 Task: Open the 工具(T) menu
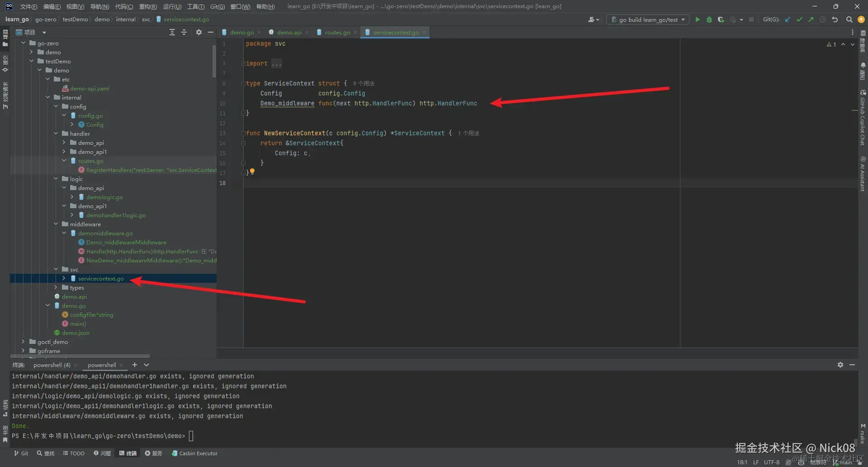tap(195, 6)
